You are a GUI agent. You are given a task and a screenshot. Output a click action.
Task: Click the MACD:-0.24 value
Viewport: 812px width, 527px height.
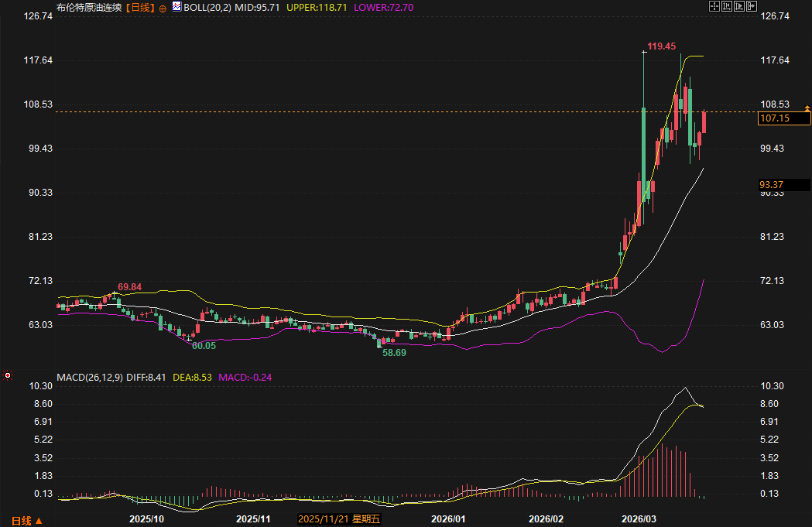[245, 378]
